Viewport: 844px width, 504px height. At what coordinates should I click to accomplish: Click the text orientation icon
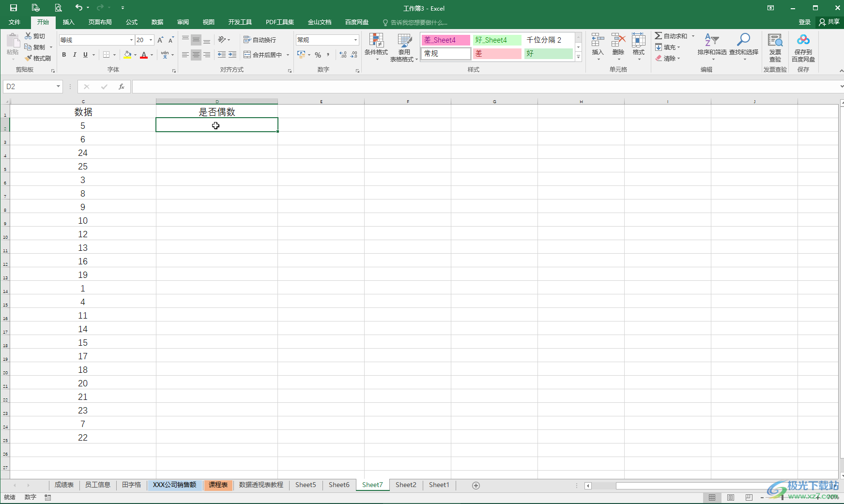(222, 40)
